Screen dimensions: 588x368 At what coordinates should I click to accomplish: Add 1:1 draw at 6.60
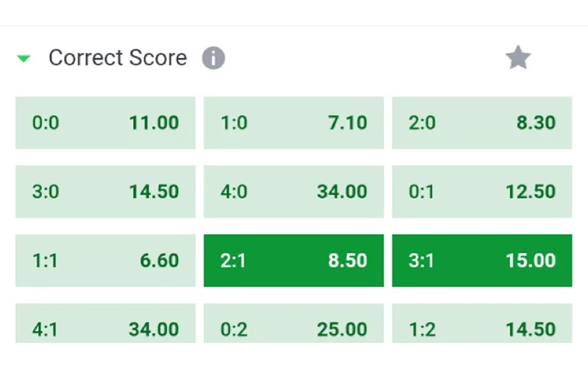pos(105,261)
